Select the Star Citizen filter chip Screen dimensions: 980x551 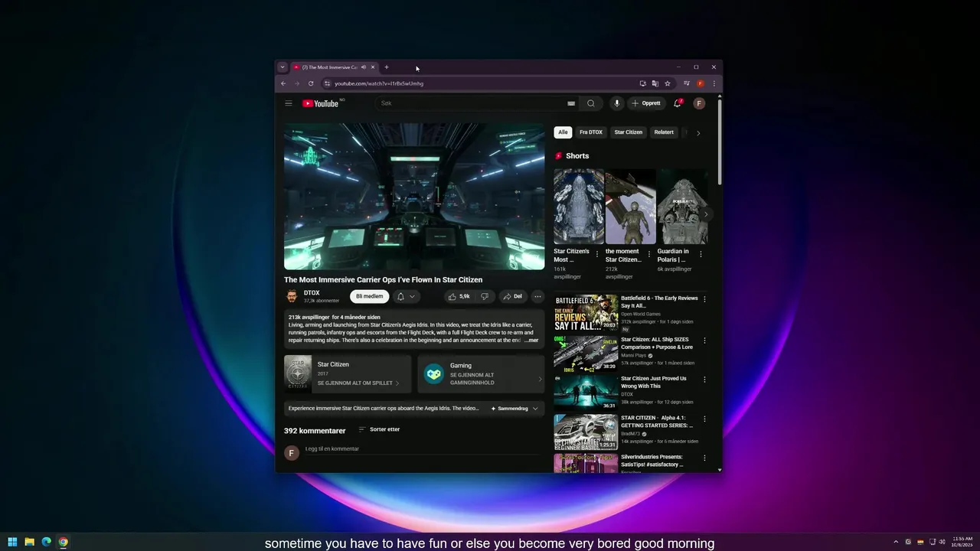point(629,132)
